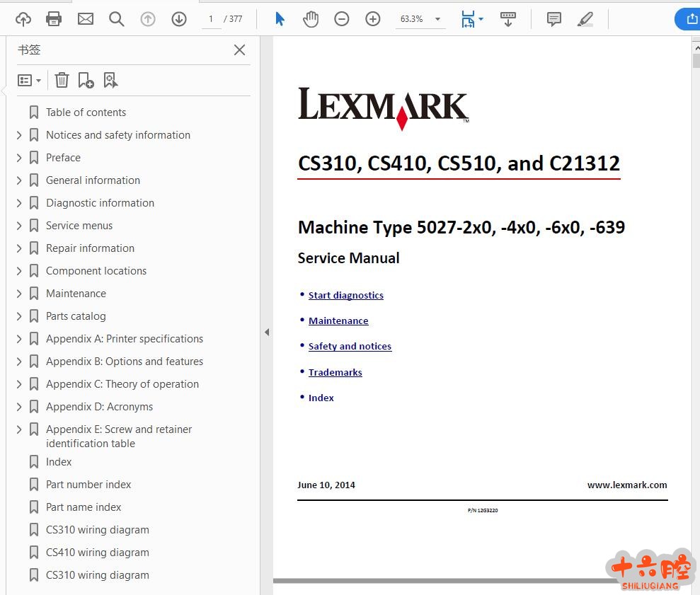Go to next page arrow

pyautogui.click(x=179, y=19)
